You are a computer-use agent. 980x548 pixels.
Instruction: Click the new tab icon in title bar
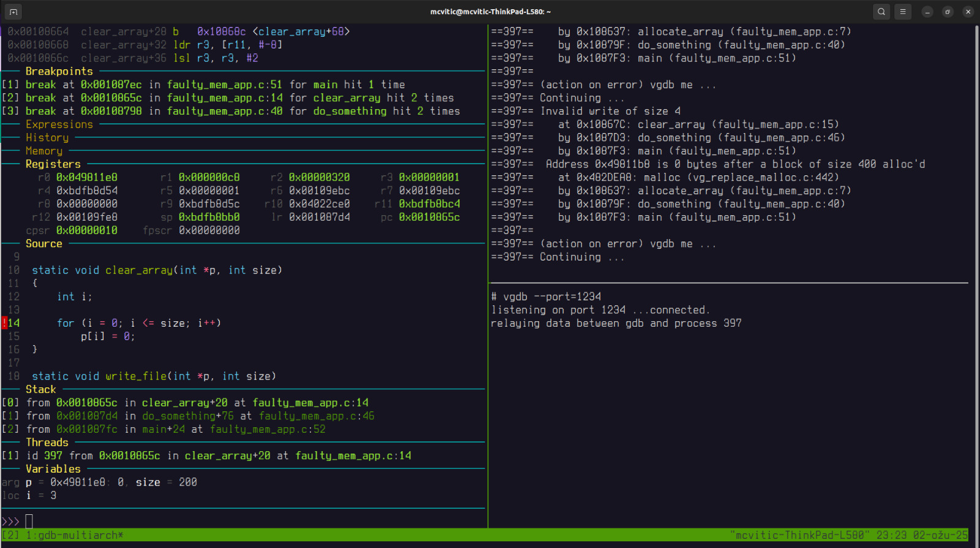(x=13, y=12)
